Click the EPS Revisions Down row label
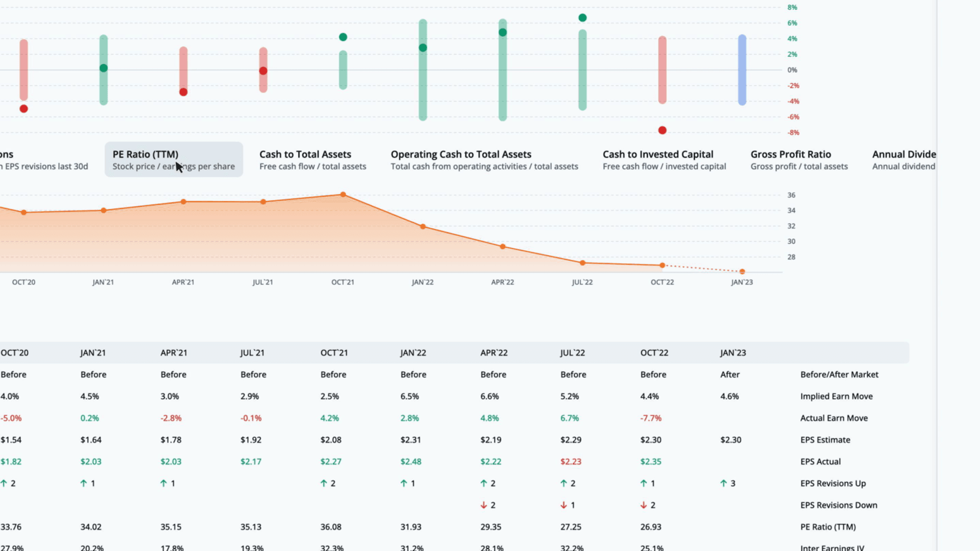 coord(838,505)
